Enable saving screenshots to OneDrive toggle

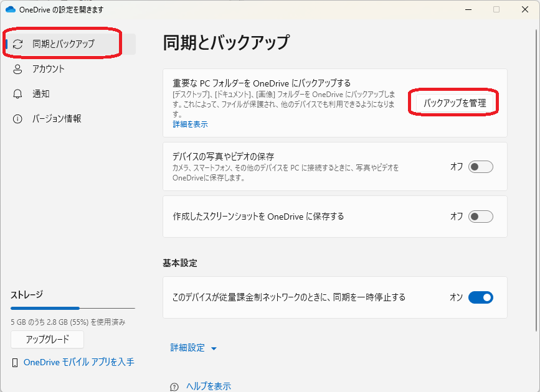click(x=481, y=217)
